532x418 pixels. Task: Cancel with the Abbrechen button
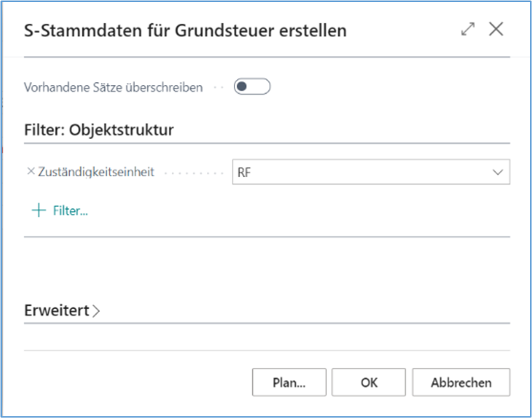tap(461, 382)
